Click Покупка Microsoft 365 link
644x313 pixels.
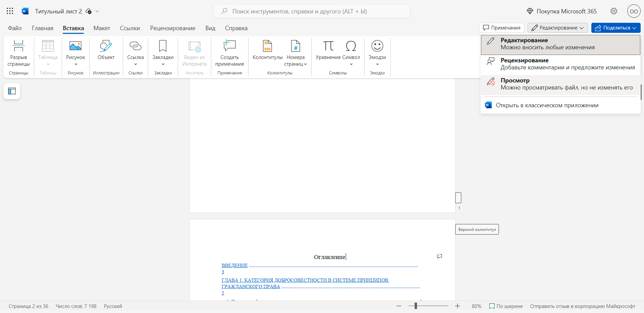point(562,11)
